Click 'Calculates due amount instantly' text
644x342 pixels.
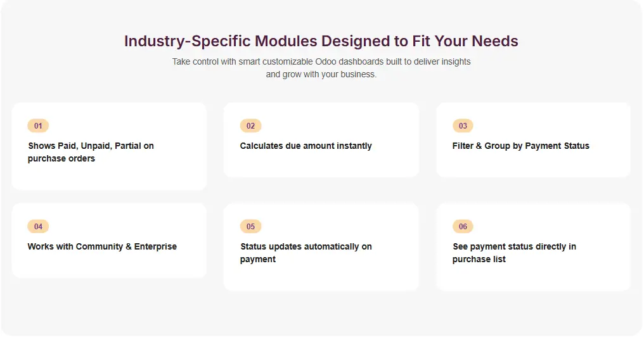click(306, 146)
